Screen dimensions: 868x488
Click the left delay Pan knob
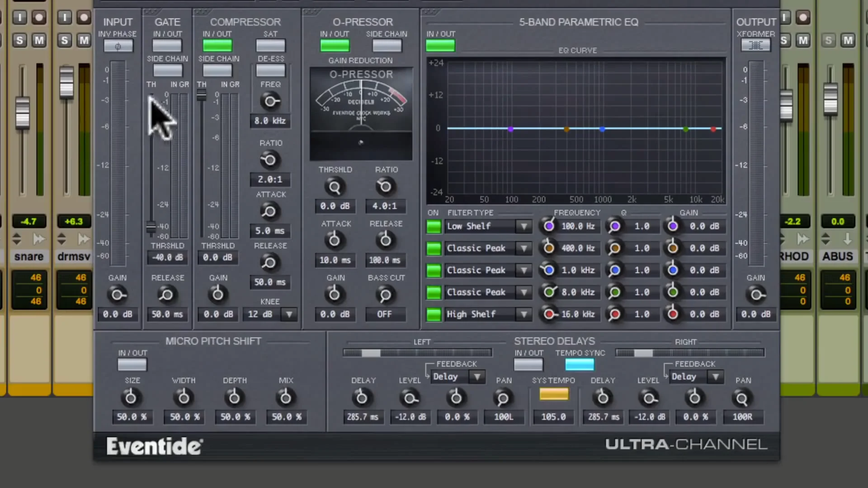coord(503,398)
